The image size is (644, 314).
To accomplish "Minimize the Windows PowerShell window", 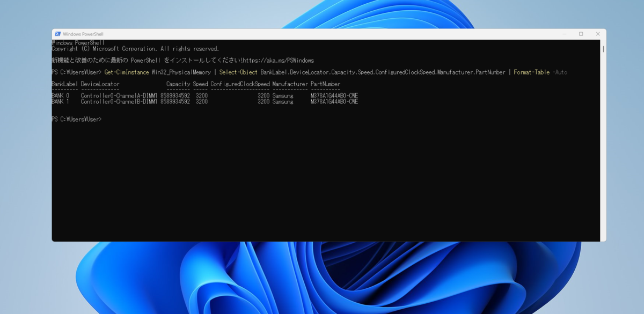I will (x=564, y=34).
